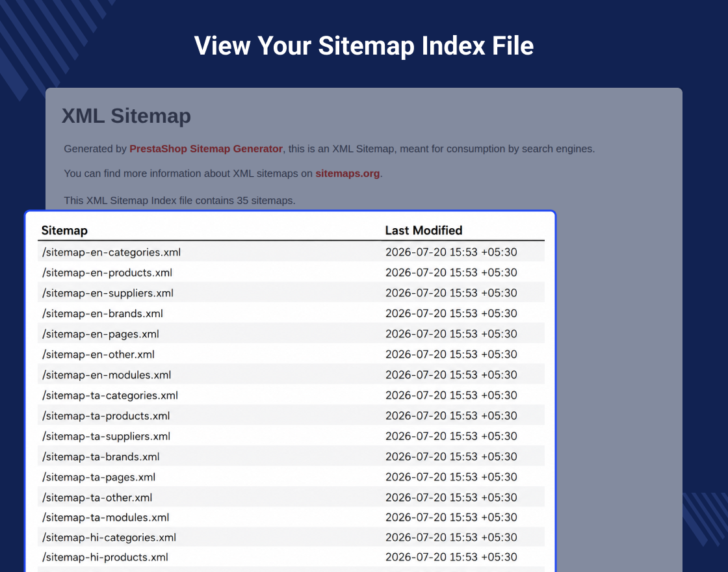Open /sitemap-en-products.xml

pos(107,272)
